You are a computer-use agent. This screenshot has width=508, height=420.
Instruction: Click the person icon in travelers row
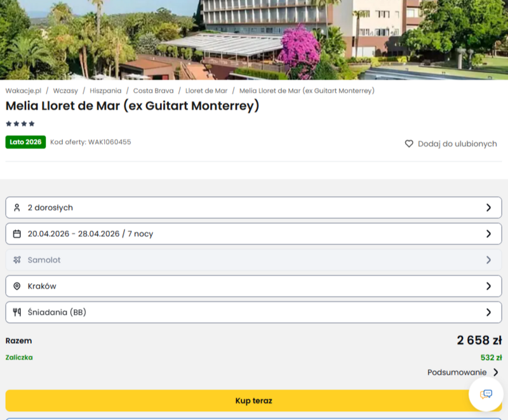pyautogui.click(x=17, y=207)
